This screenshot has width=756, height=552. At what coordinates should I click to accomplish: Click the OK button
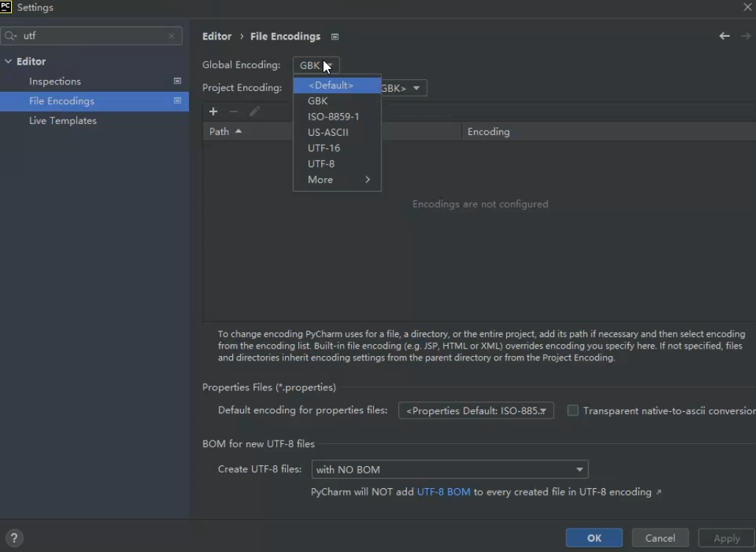594,538
